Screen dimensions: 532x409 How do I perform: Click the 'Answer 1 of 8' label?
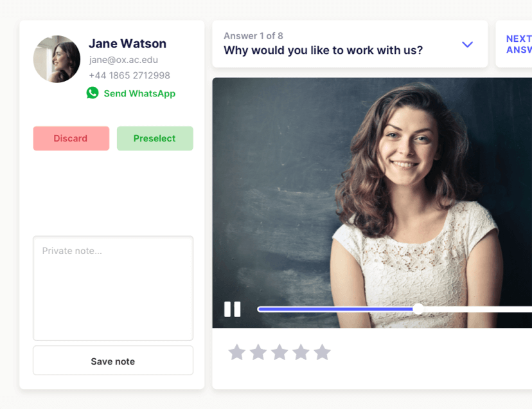[253, 36]
